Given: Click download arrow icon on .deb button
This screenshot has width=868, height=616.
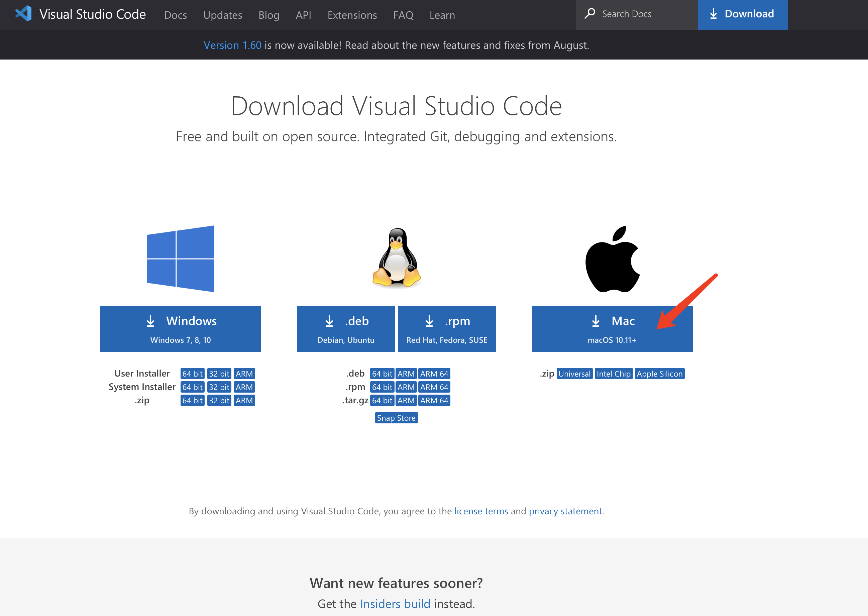Looking at the screenshot, I should pos(329,321).
